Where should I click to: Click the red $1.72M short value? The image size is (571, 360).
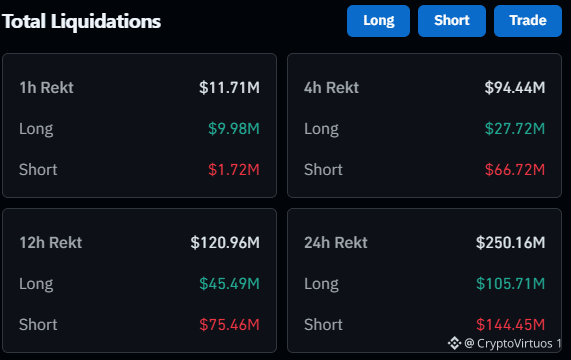(234, 170)
